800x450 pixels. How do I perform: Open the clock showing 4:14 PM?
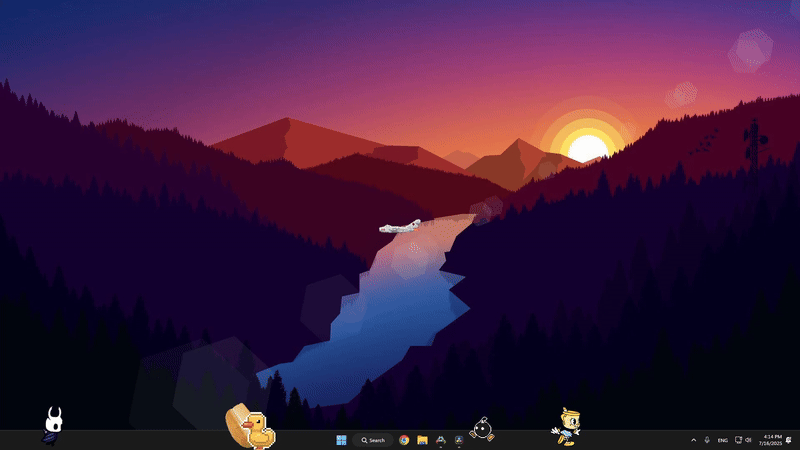[x=770, y=440]
